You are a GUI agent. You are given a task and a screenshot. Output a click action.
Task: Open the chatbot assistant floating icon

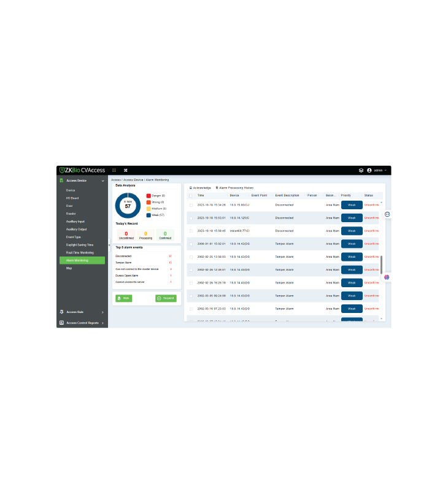387,214
